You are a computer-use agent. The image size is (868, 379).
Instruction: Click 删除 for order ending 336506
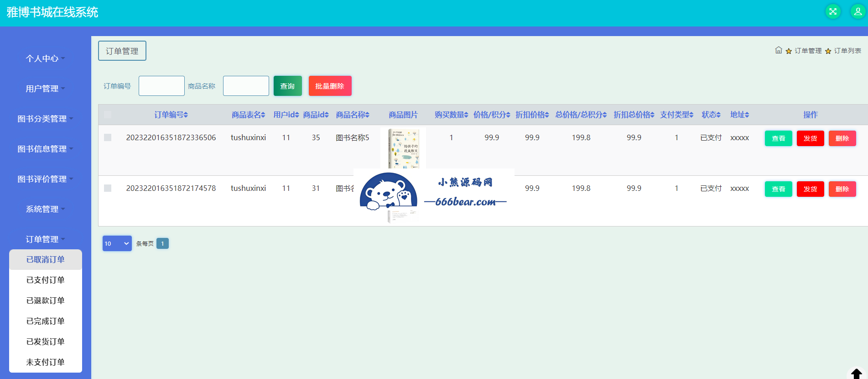pos(842,138)
